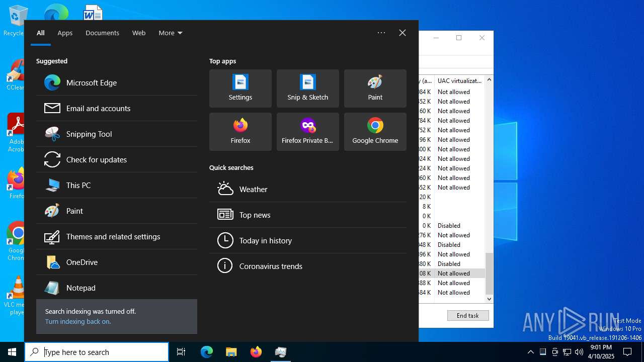Switch to Apps search tab
Image resolution: width=644 pixels, height=362 pixels.
point(65,33)
